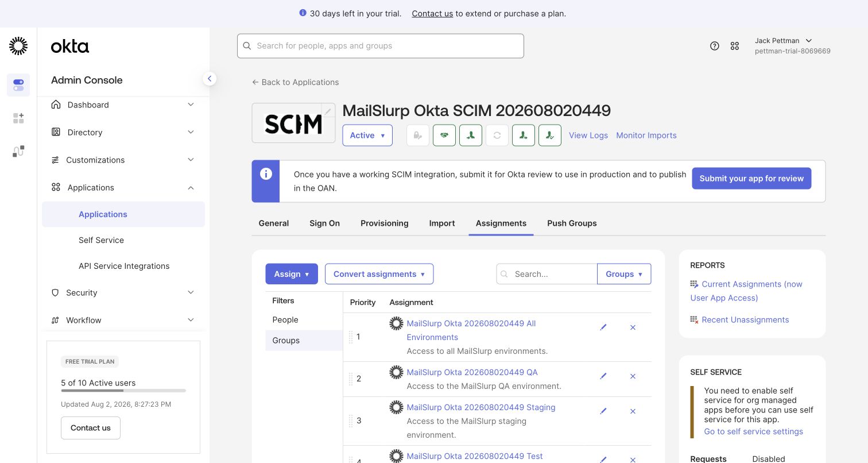The image size is (868, 463).
Task: Open the apps grid icon near profile
Action: [735, 46]
